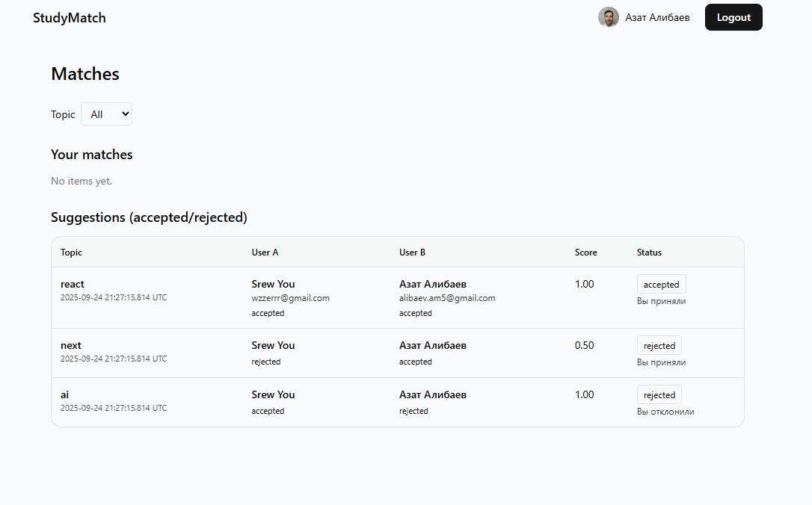The width and height of the screenshot is (812, 505).
Task: Click the Азат Алибаев username in header
Action: 657,17
